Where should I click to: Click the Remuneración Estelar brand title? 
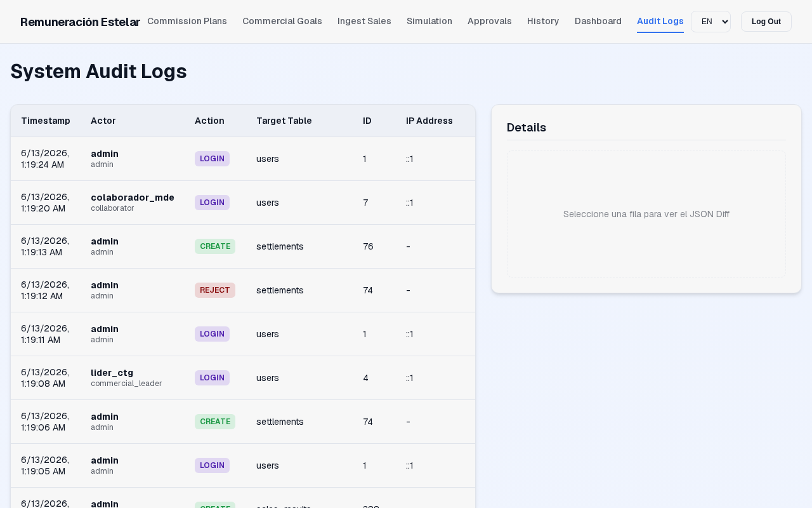pyautogui.click(x=80, y=22)
